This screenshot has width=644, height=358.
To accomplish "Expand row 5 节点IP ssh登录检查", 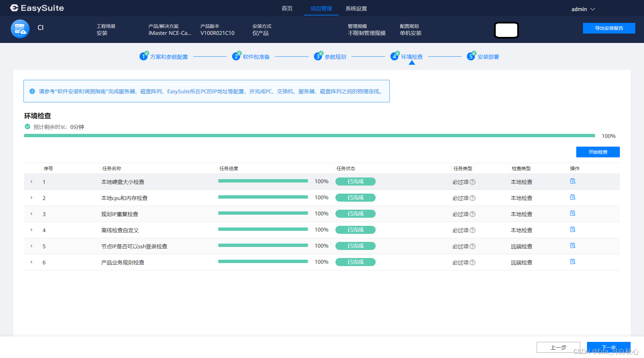I will pyautogui.click(x=32, y=246).
